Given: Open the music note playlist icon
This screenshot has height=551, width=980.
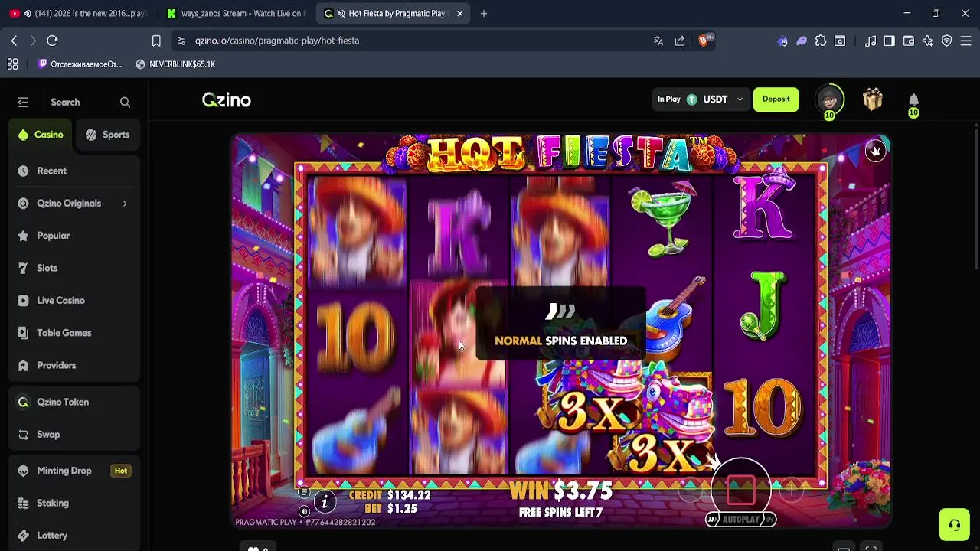Looking at the screenshot, I should 871,41.
